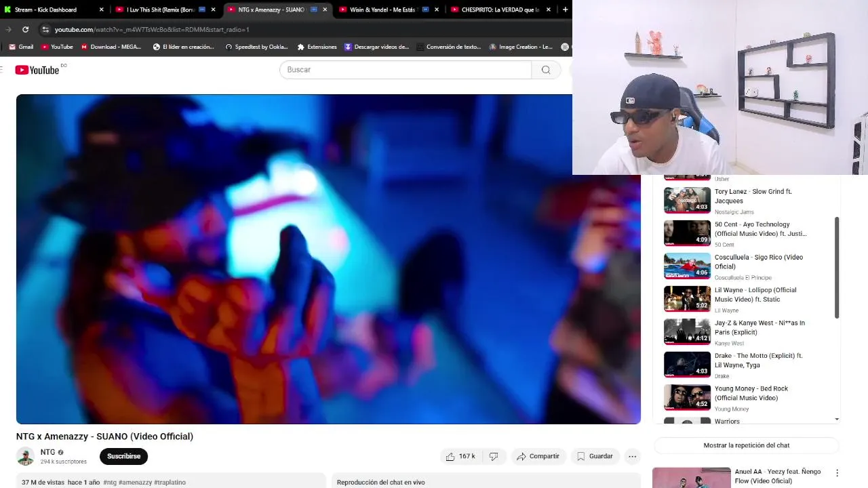Click the 294 k suscriptores text
Image resolution: width=868 pixels, height=488 pixels.
click(64, 462)
